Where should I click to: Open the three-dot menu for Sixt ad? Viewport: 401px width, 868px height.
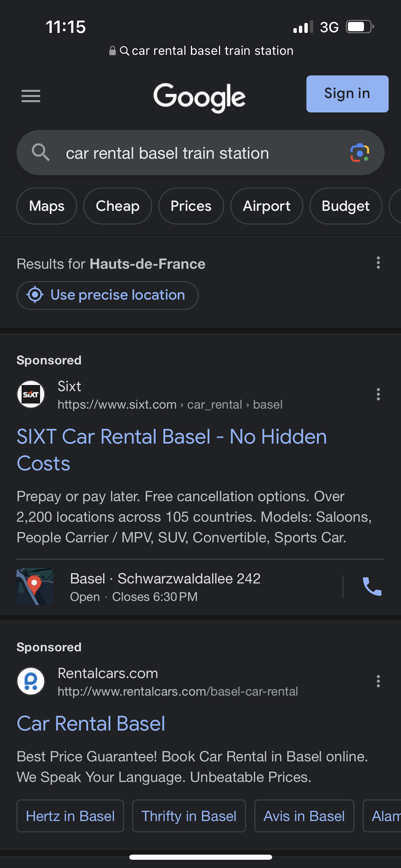[x=378, y=395]
